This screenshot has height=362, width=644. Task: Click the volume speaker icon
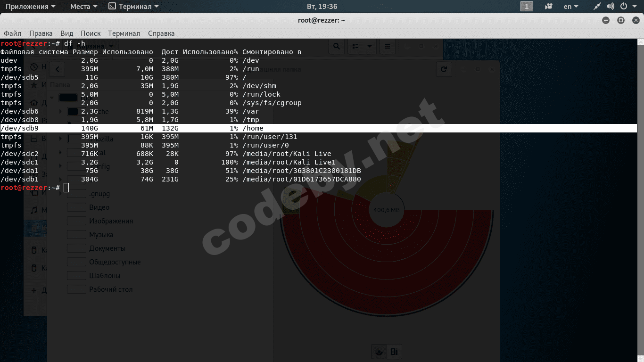tap(610, 7)
